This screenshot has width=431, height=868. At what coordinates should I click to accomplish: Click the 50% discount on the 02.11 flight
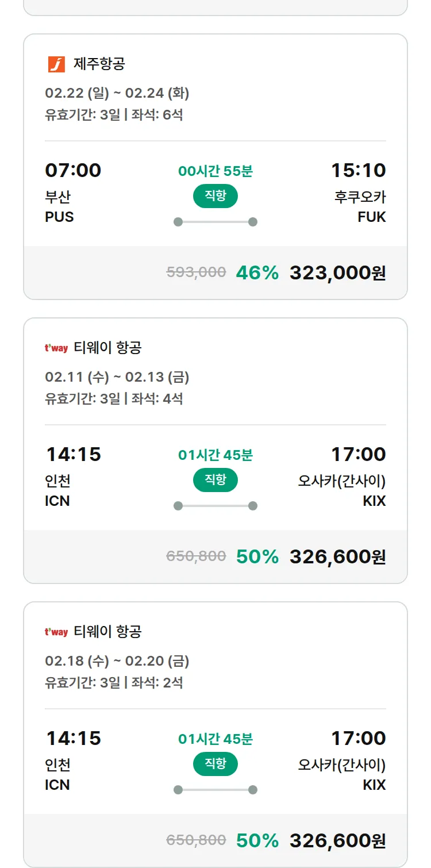click(257, 556)
